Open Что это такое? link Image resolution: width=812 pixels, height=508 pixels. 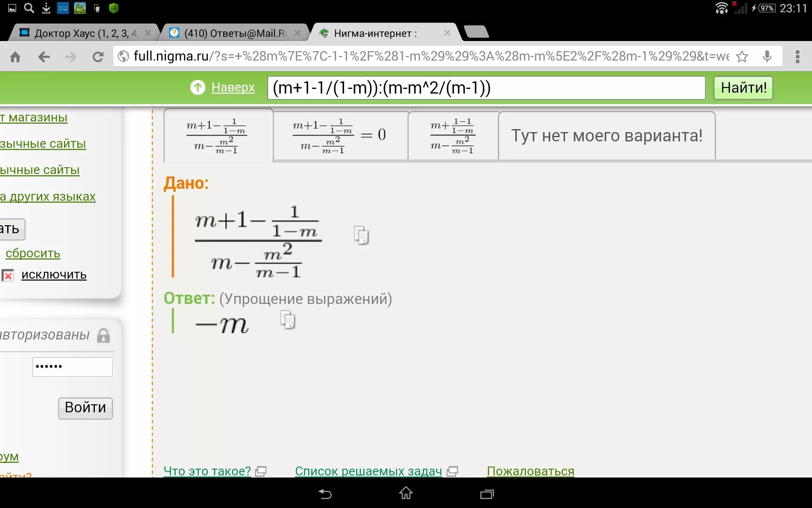click(207, 471)
